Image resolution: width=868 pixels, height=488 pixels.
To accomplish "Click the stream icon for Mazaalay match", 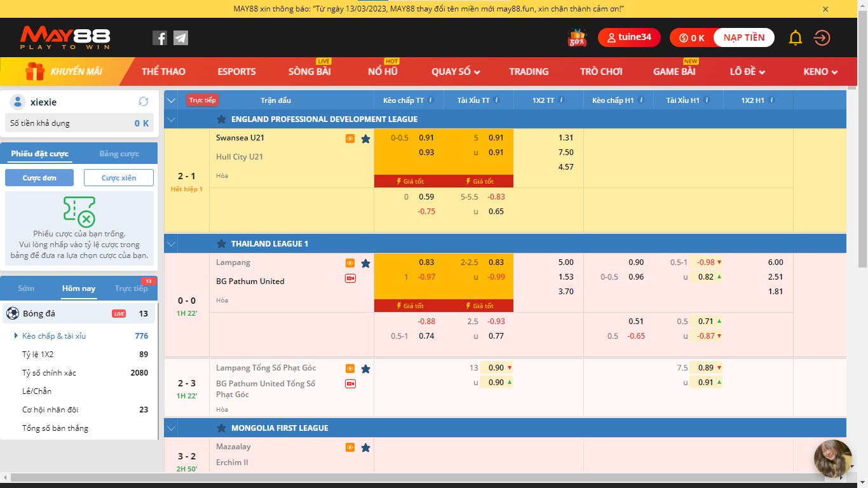I will pos(350,447).
